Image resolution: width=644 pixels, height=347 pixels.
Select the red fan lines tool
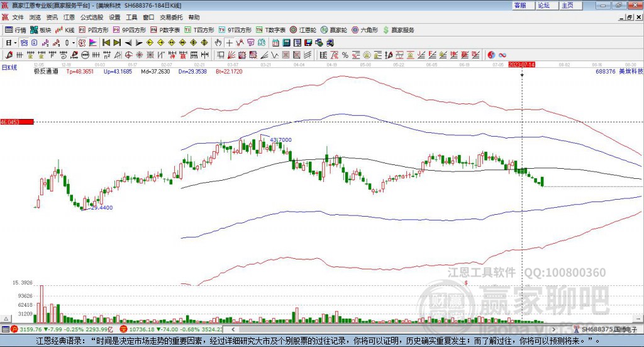coord(231,55)
